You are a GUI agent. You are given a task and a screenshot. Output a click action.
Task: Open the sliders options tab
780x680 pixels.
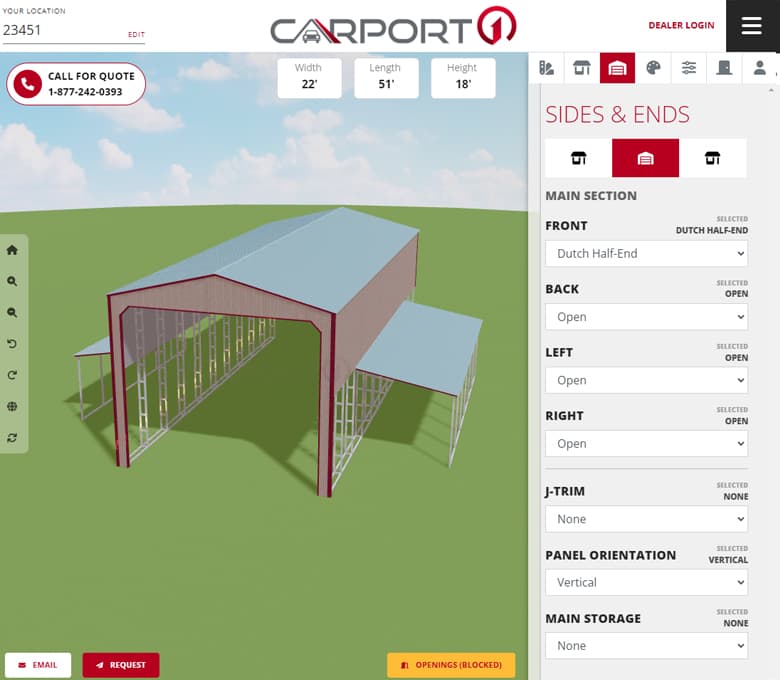[x=689, y=68]
